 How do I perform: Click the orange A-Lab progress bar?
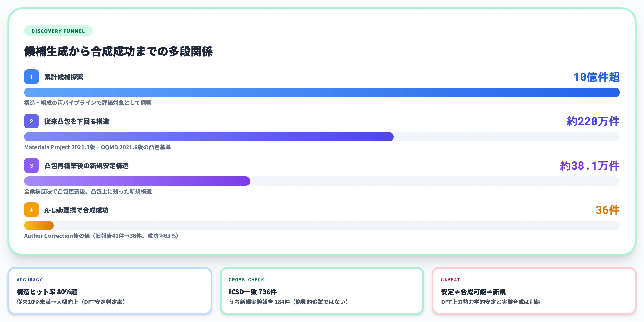[39, 225]
